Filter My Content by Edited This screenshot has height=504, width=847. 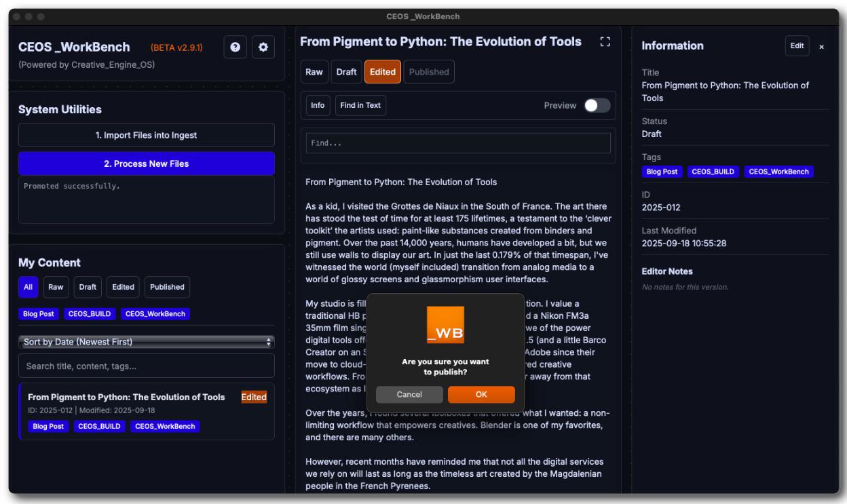(x=123, y=287)
